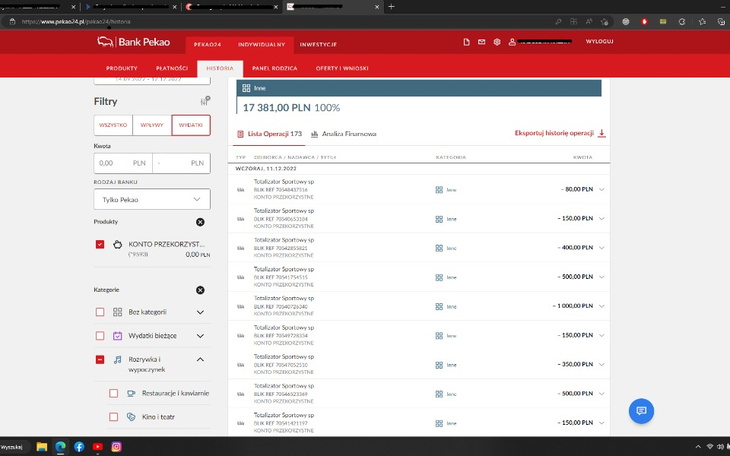The height and width of the screenshot is (456, 730).
Task: Open the mail messages icon in header
Action: (x=481, y=42)
